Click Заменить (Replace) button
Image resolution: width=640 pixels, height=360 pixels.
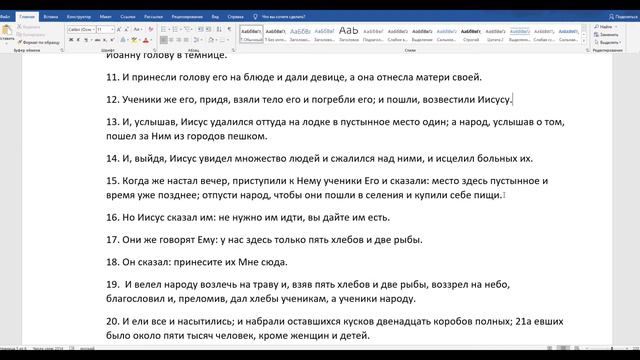(606, 35)
